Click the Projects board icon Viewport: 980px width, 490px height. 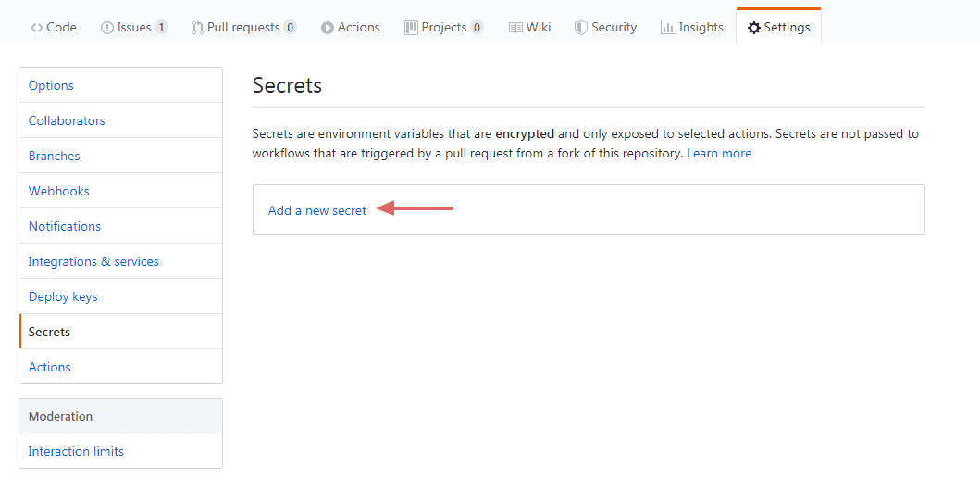pyautogui.click(x=411, y=28)
